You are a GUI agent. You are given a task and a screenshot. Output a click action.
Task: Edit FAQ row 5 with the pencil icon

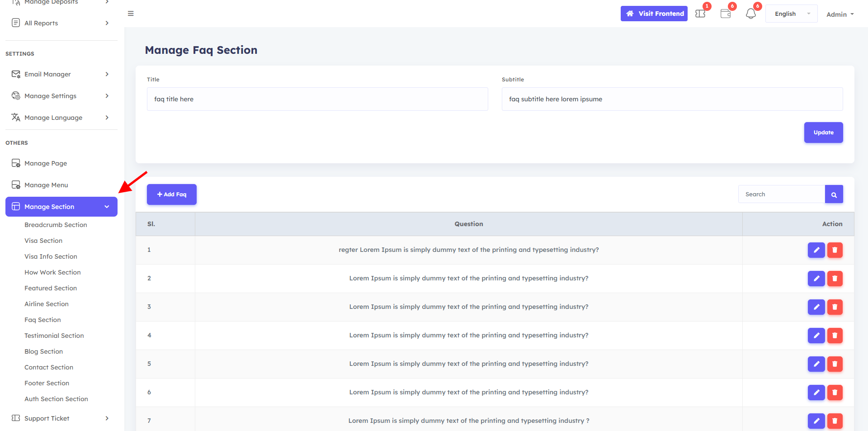click(816, 364)
